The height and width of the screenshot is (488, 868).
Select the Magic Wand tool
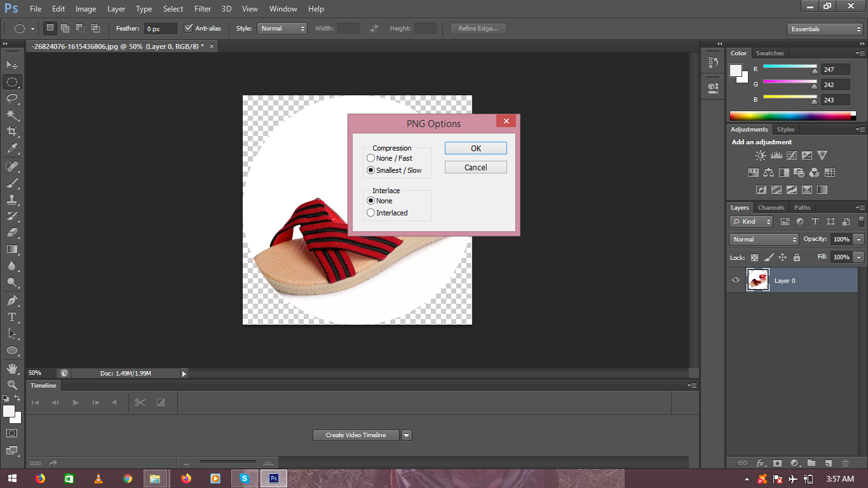click(12, 114)
